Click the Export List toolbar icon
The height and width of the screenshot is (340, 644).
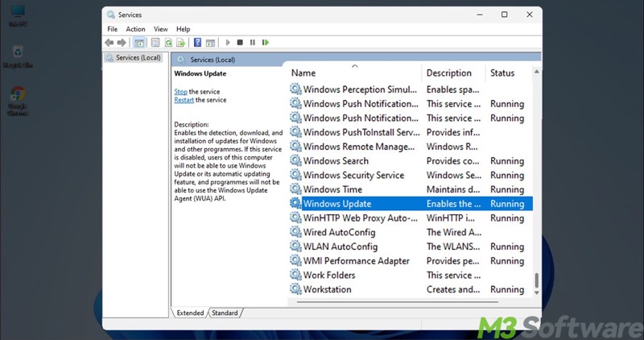coord(181,43)
